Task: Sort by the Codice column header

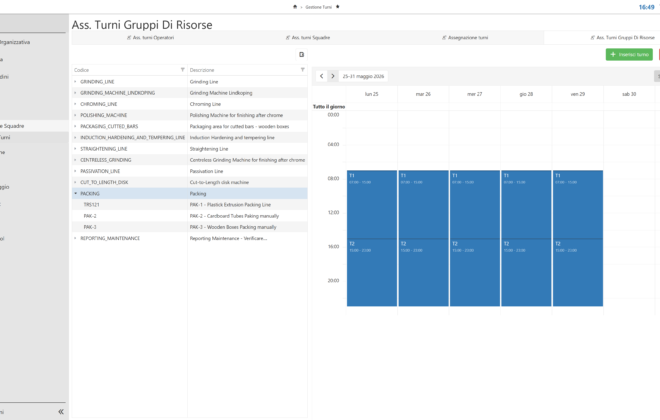Action: click(81, 70)
